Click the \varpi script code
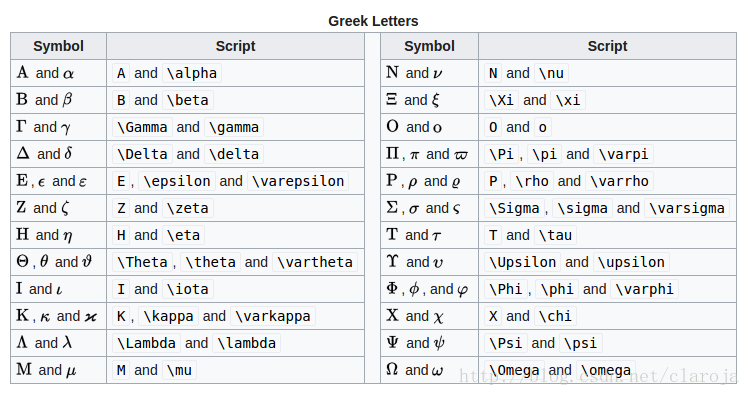The image size is (750, 396). point(624,154)
